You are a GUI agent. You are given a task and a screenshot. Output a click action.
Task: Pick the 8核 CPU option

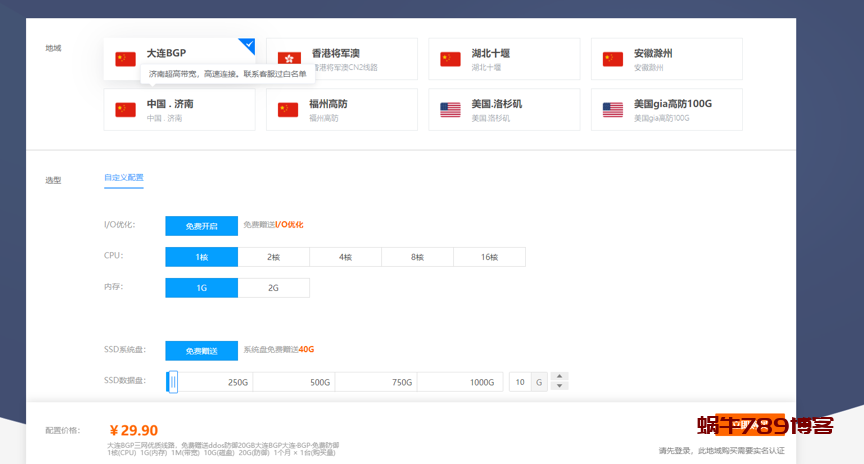pos(417,257)
